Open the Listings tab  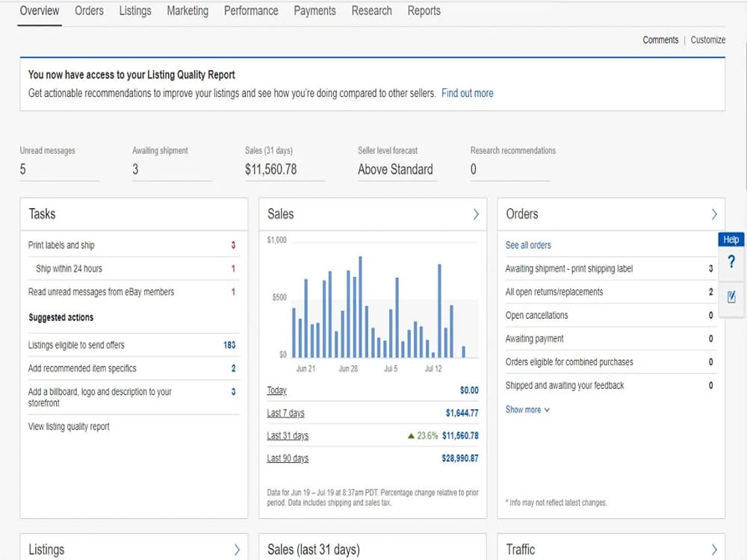[x=135, y=11]
